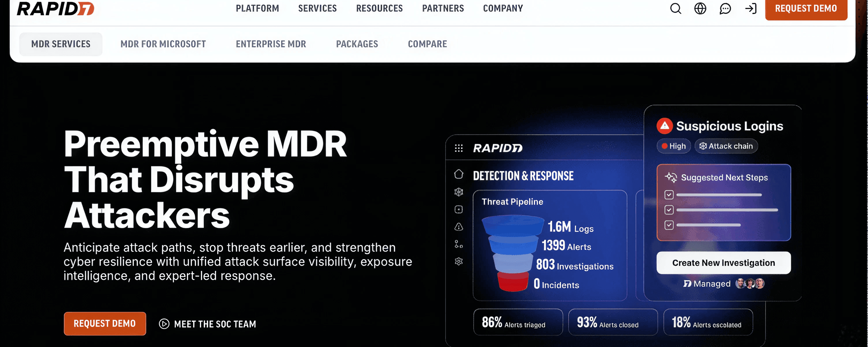Click the Threat Pipeline funnel graphic
Image resolution: width=868 pixels, height=347 pixels.
coord(513,253)
